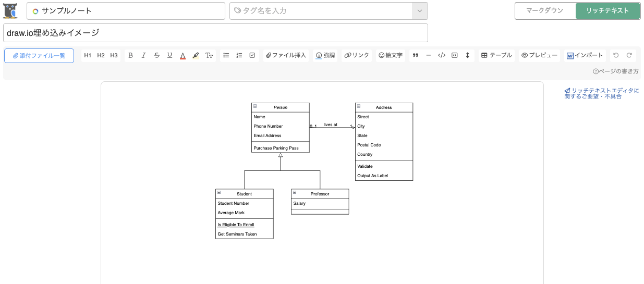Select the rich text editor mode
The height and width of the screenshot is (284, 644).
pos(607,11)
